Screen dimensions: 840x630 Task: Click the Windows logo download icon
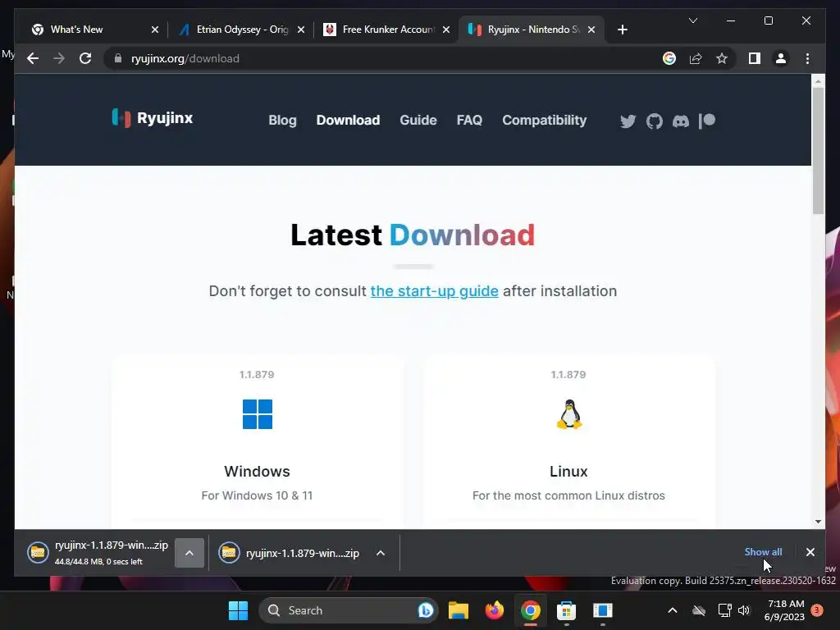point(257,414)
